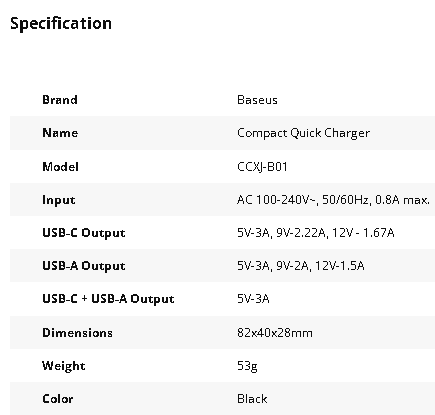Click the 82x40x28mm dimensions value
The height and width of the screenshot is (415, 435).
[x=275, y=333]
